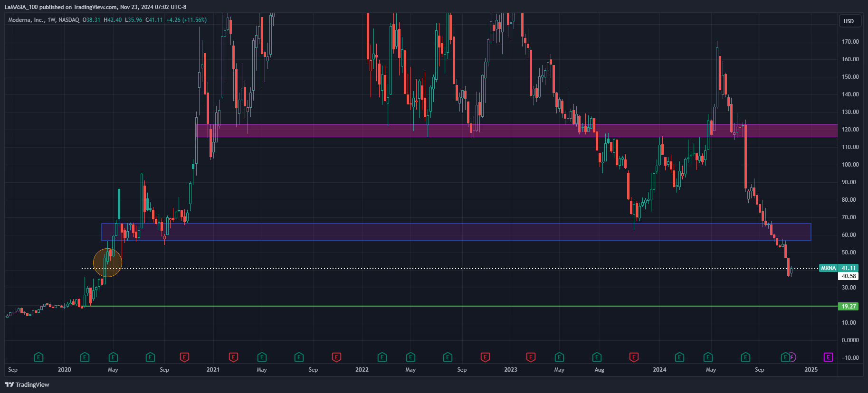Screen dimensions: 868x393
Task: Open the green earnings marker just after 2022
Action: 382,357
